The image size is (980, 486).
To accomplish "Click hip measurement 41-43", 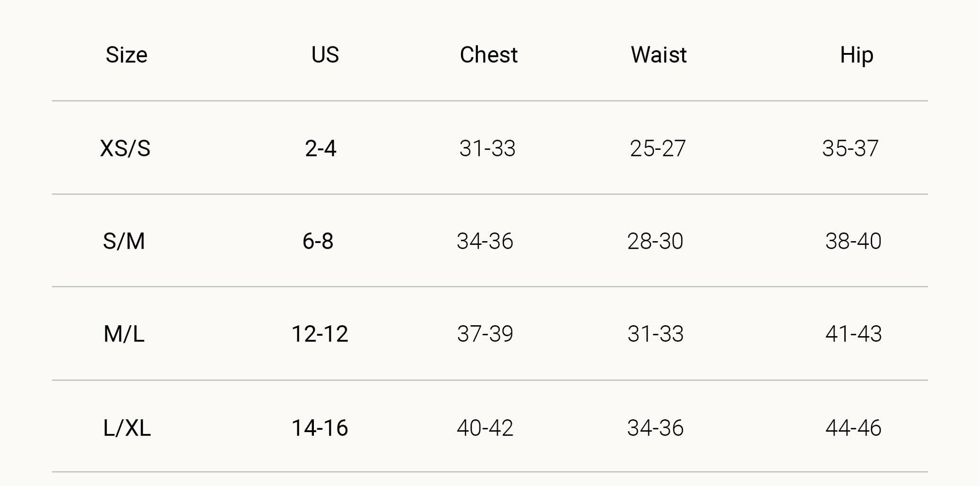I will pyautogui.click(x=853, y=334).
